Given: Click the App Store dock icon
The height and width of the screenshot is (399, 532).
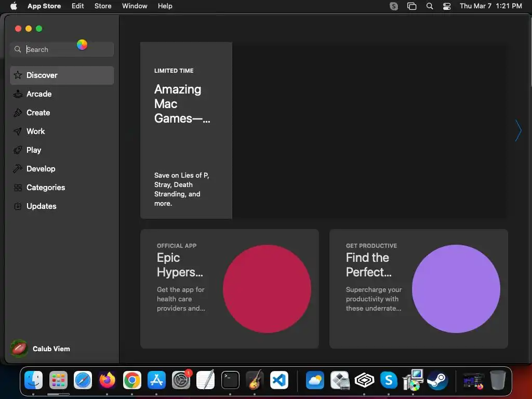Looking at the screenshot, I should click(156, 380).
